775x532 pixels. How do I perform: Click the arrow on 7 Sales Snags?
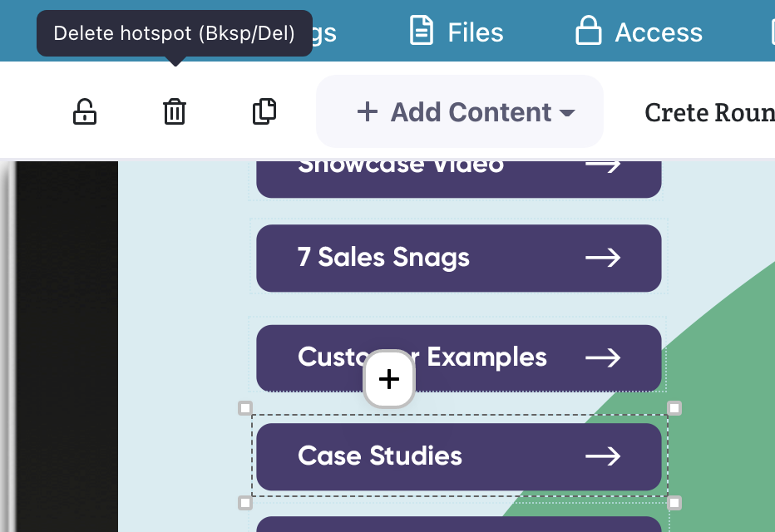(603, 258)
